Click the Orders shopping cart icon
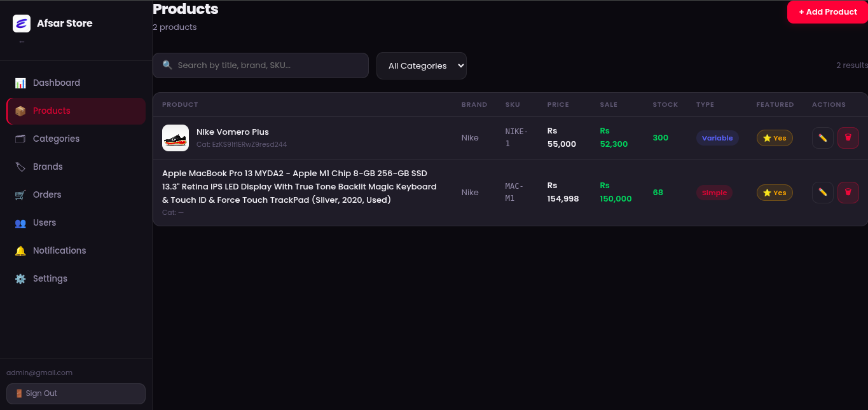This screenshot has height=410, width=868. (20, 195)
